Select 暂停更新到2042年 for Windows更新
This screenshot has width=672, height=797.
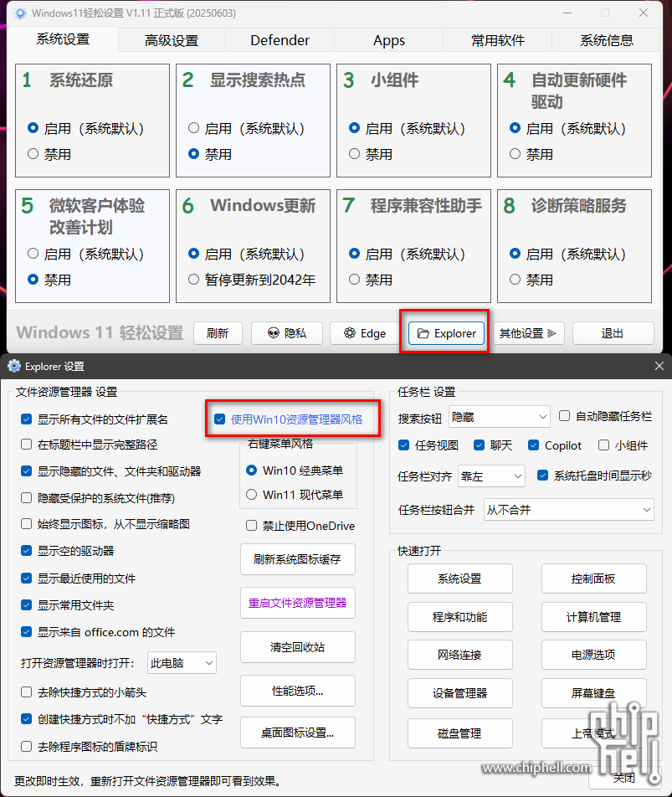click(x=193, y=280)
